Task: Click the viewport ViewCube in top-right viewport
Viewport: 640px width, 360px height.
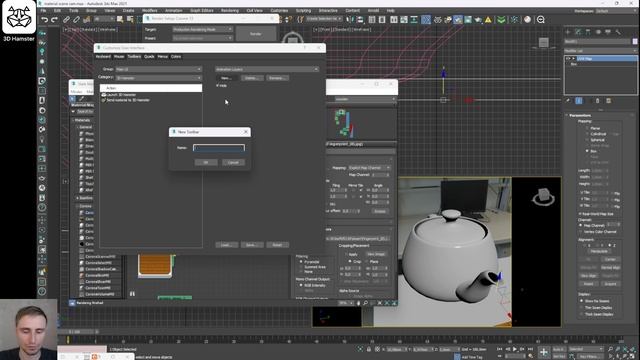Action: pos(543,42)
